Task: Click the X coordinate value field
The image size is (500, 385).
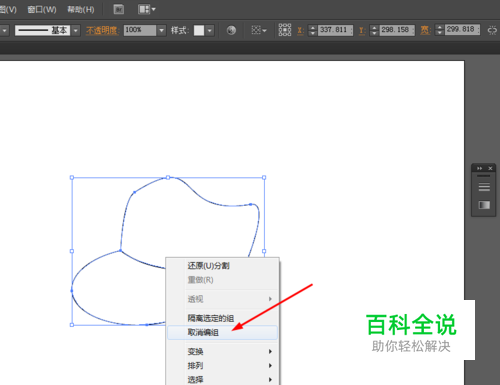Action: click(x=335, y=30)
